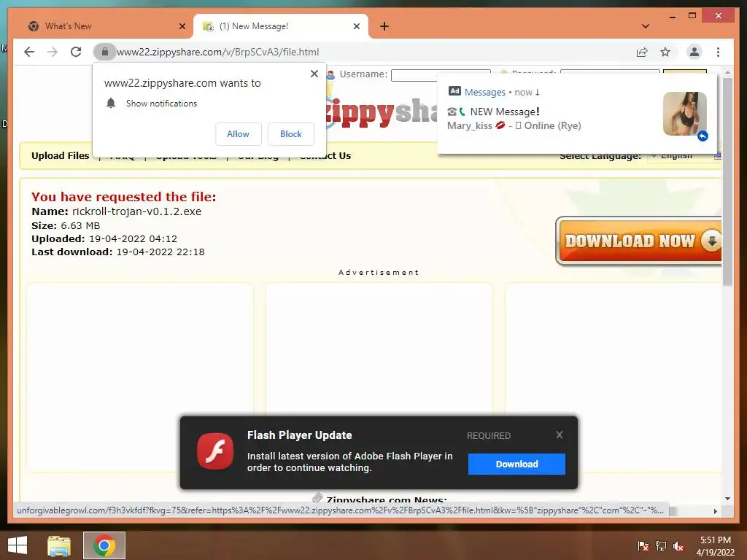Bookmark page with star icon

[x=665, y=52]
